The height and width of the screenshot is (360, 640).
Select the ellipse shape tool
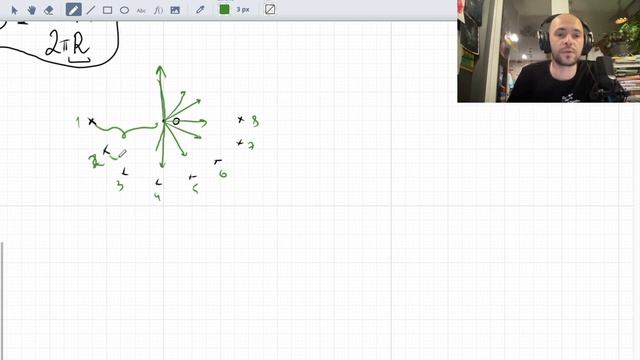124,10
